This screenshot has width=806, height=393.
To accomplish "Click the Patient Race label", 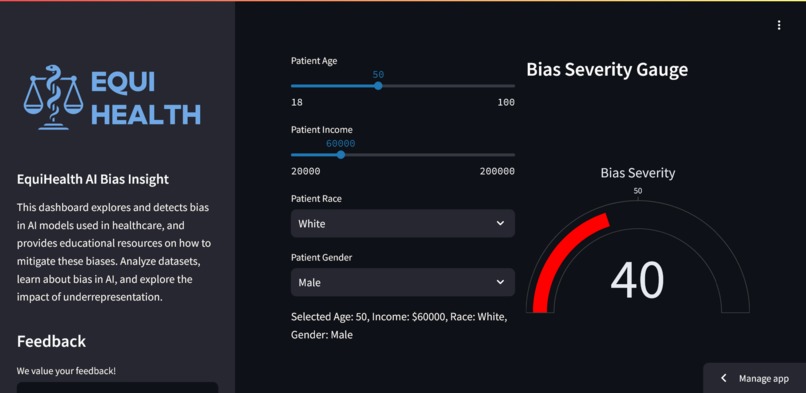I will 316,198.
